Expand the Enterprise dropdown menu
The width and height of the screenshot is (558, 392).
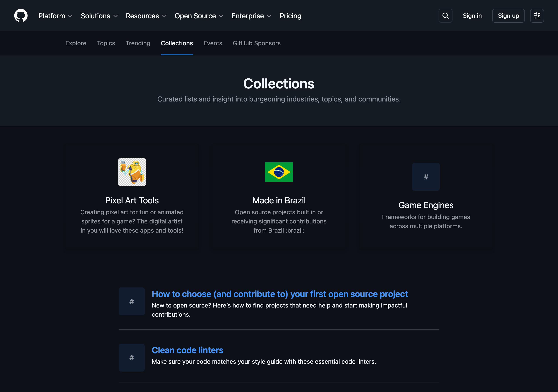click(251, 16)
